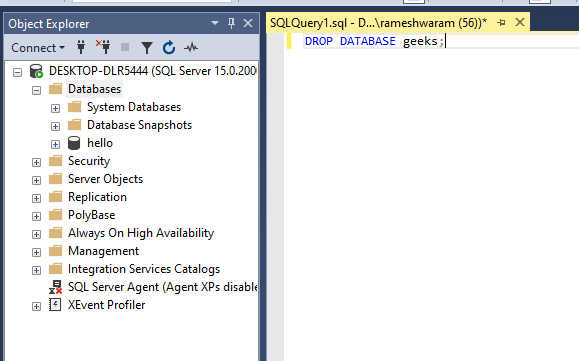Screen dimensions: 579x361
Task: Click the Security folder icon
Action: coord(55,161)
